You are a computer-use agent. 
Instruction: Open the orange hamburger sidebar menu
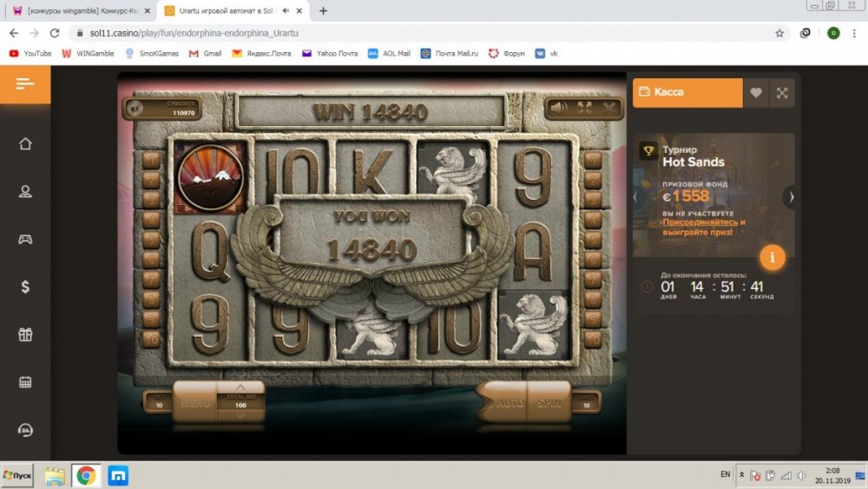pos(25,84)
